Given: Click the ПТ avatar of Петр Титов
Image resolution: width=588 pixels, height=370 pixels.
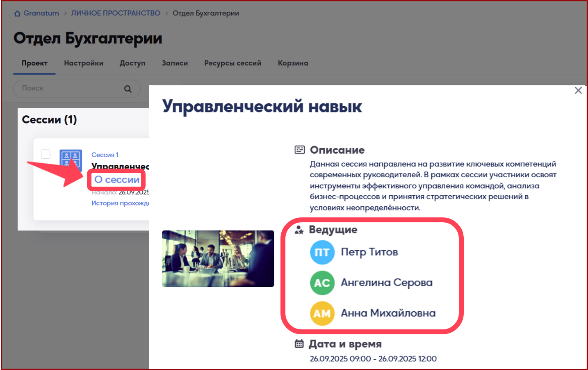Looking at the screenshot, I should coord(322,252).
